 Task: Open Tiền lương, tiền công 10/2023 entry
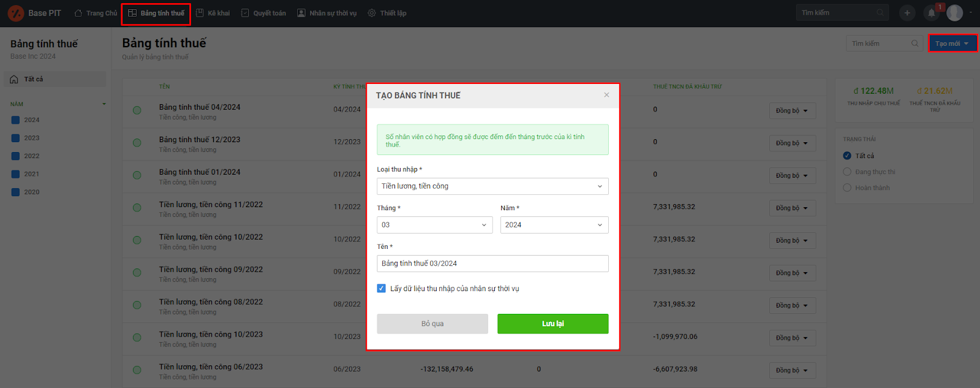point(211,335)
